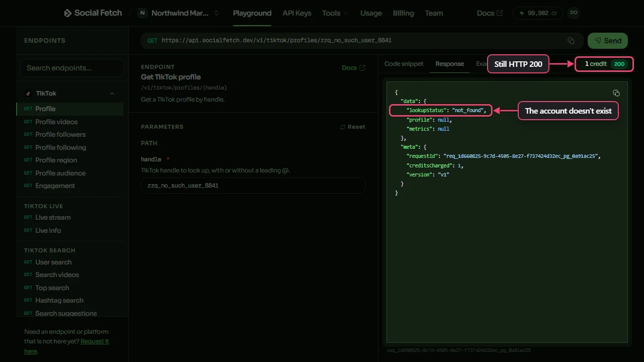
Task: Open Team page
Action: coord(434,13)
